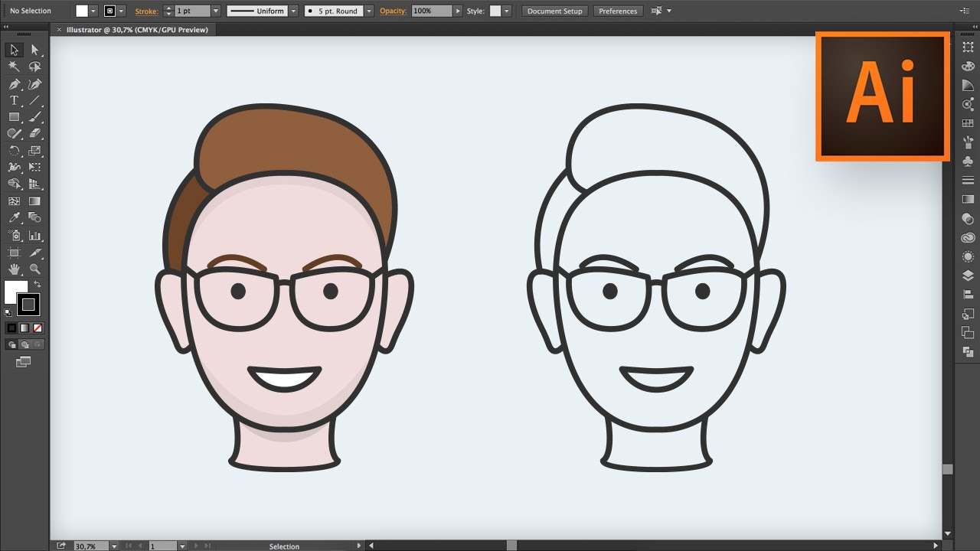Select the Direct Selection tool
Image resolution: width=980 pixels, height=551 pixels.
pos(34,50)
